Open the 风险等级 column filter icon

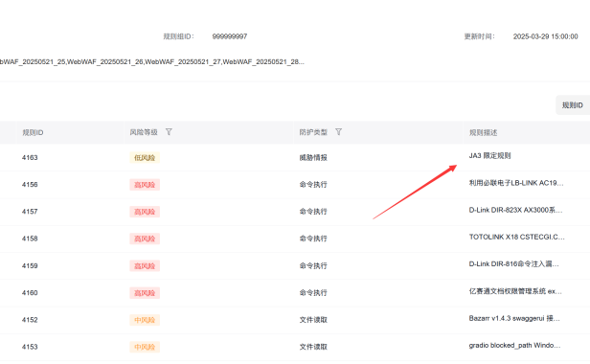tap(169, 132)
